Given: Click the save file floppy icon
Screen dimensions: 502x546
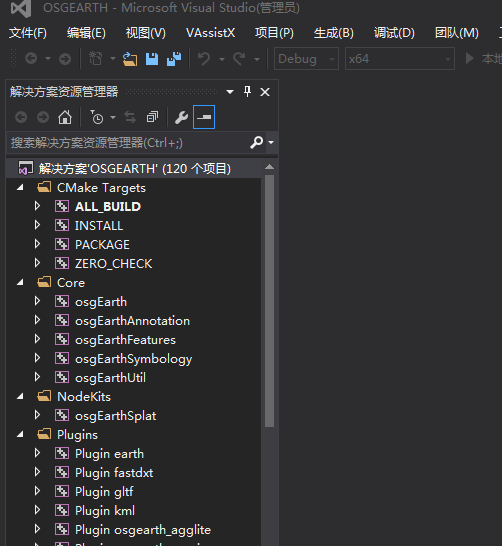Looking at the screenshot, I should (152, 59).
